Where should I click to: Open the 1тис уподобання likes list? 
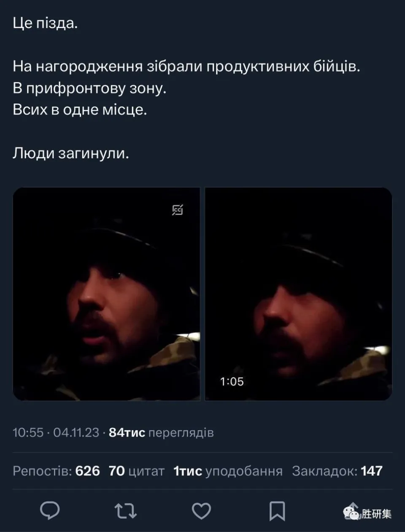pyautogui.click(x=228, y=471)
